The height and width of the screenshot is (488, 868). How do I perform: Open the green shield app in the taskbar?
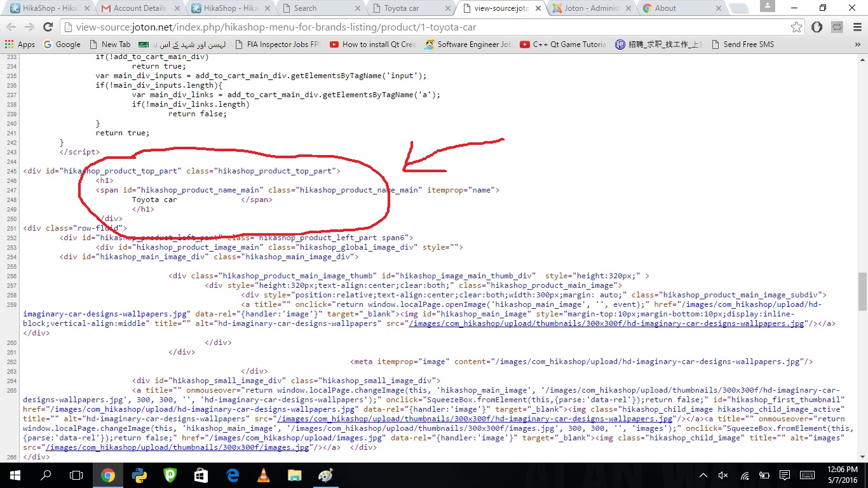pyautogui.click(x=170, y=475)
